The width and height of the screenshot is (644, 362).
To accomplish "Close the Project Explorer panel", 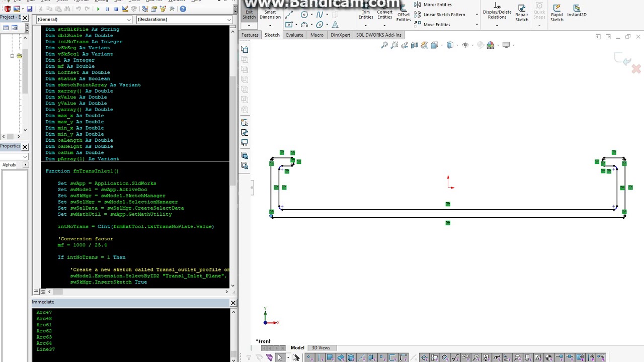I will point(25,18).
